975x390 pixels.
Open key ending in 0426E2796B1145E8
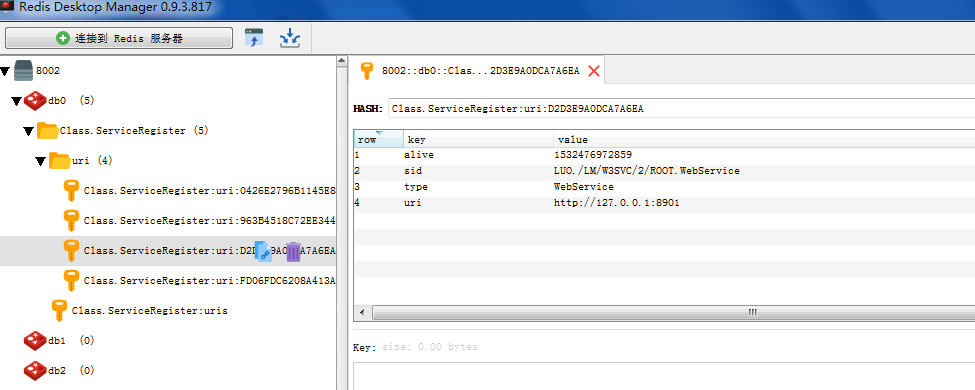pyautogui.click(x=210, y=190)
